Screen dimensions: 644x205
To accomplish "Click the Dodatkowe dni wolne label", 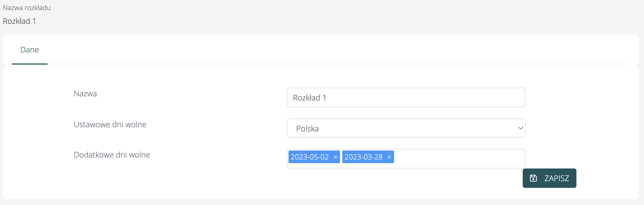I will tap(112, 155).
